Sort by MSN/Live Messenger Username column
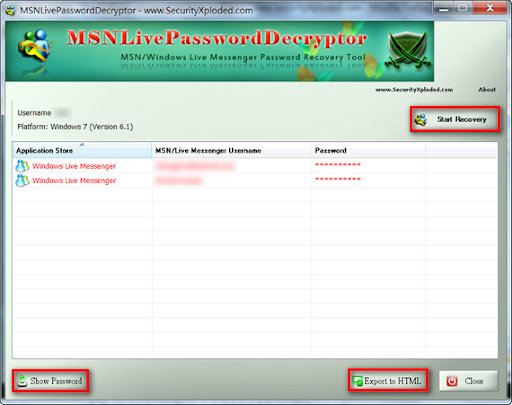The image size is (512, 405). 232,150
